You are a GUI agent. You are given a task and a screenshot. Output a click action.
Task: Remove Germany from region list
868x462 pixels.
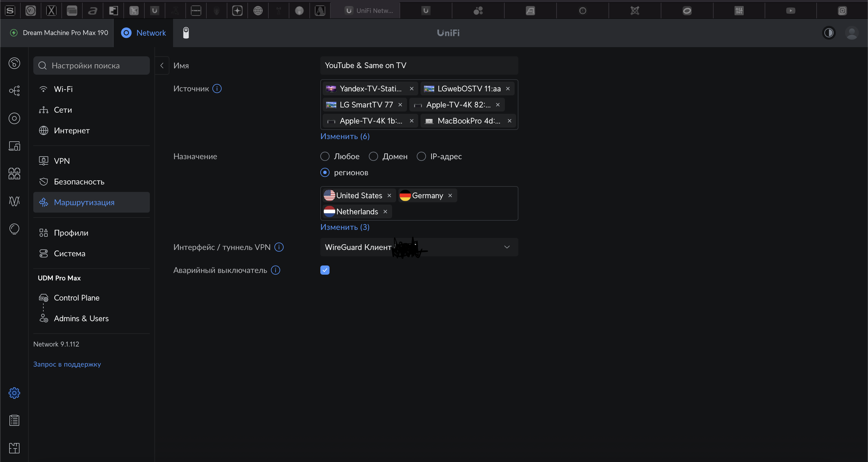(450, 196)
